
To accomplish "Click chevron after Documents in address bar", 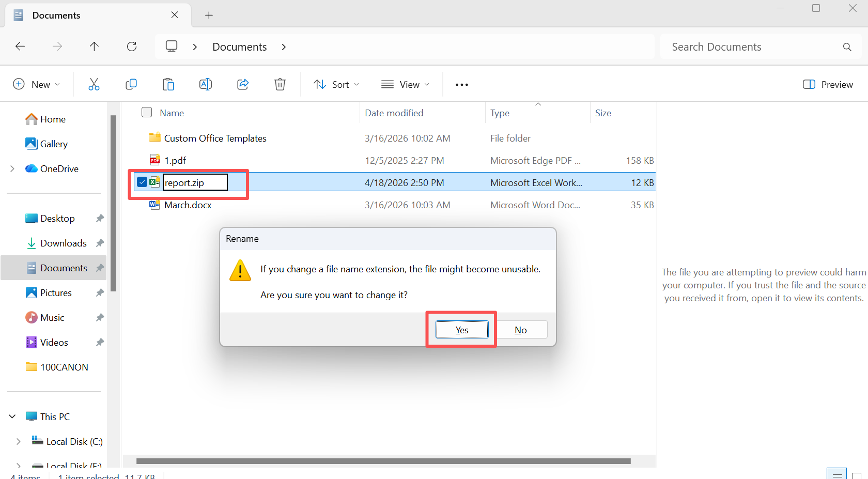I will (284, 47).
